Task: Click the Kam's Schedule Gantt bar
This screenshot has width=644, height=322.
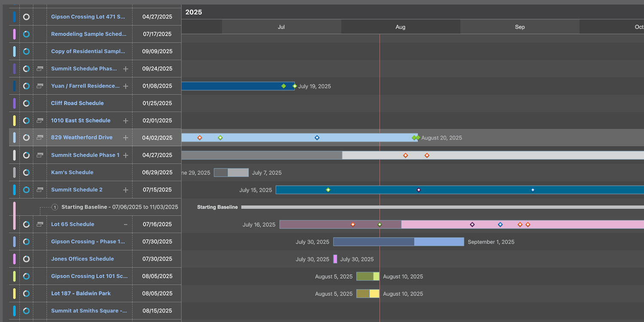Action: click(x=231, y=173)
